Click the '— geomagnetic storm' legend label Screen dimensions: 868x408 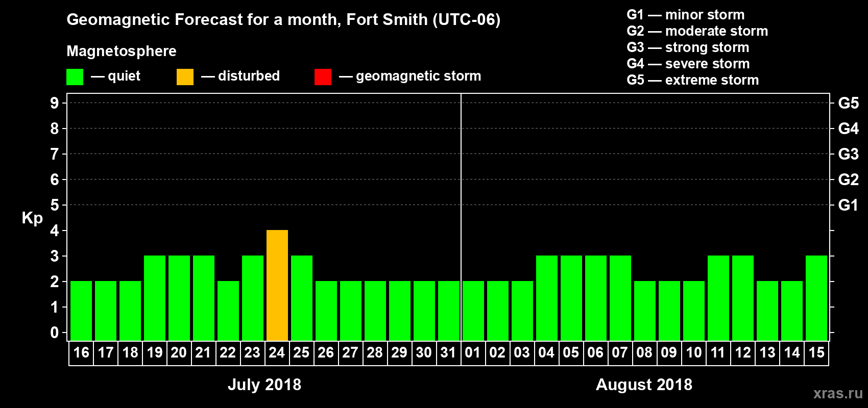(x=410, y=76)
